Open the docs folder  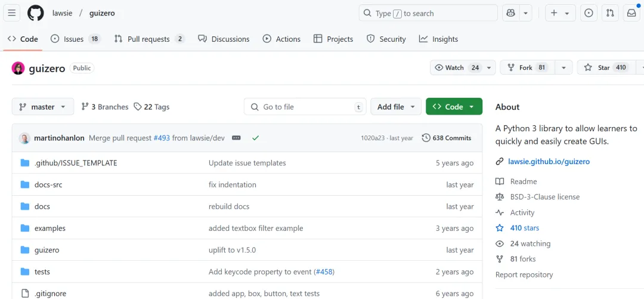click(42, 206)
